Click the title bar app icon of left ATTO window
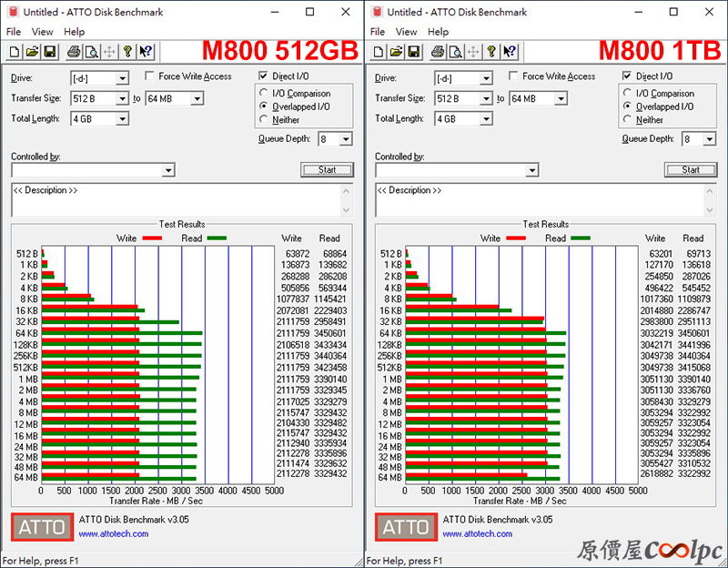 pos(13,12)
